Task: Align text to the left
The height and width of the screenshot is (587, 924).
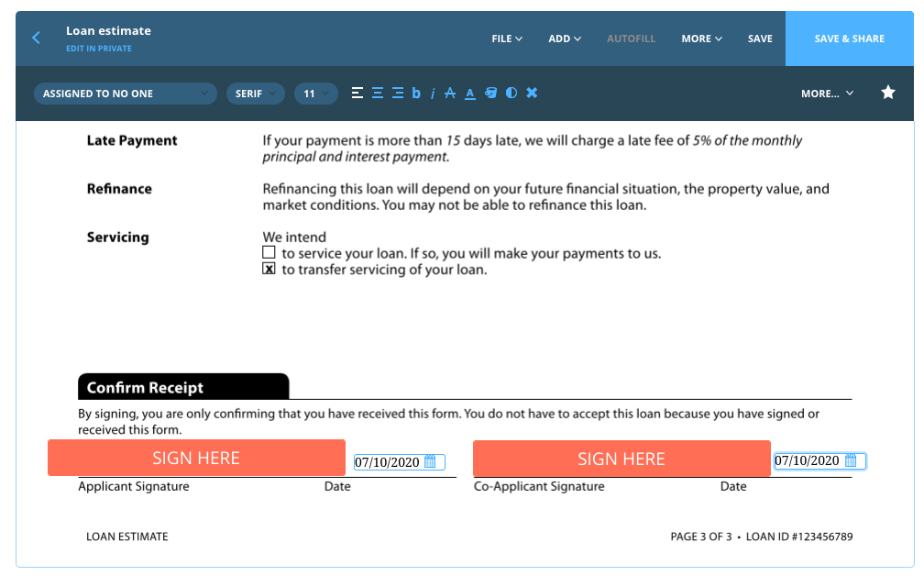Action: pos(357,94)
